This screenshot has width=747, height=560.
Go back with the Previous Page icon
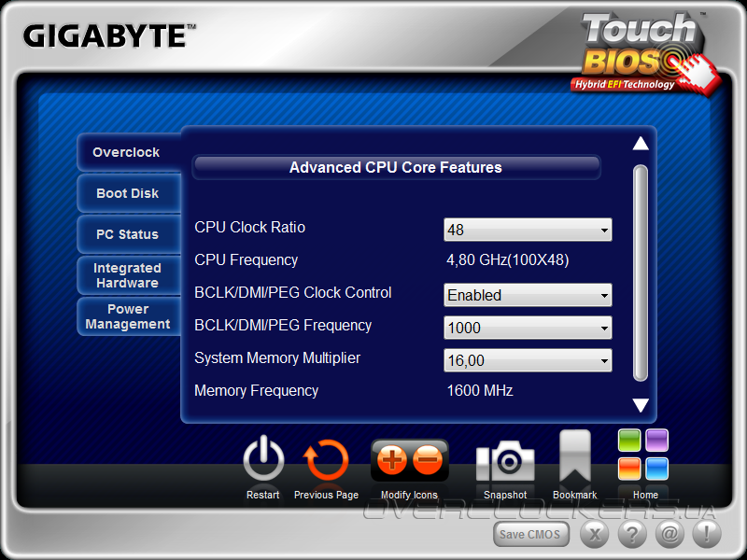(326, 460)
